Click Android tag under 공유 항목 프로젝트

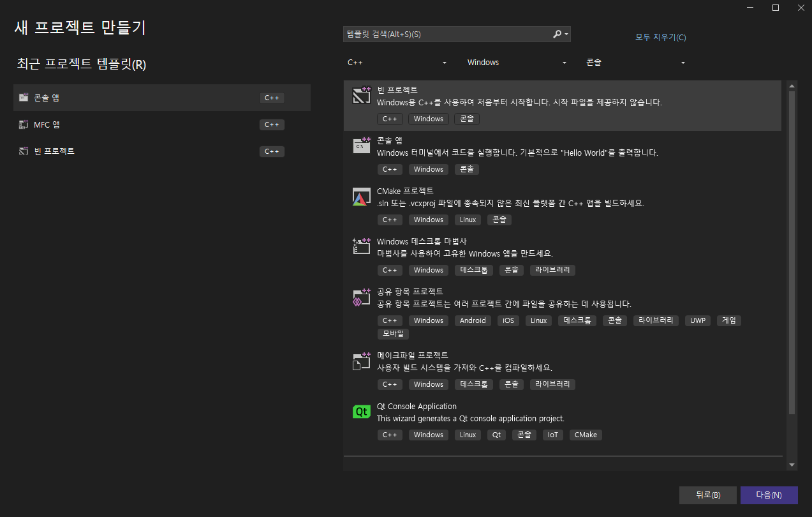coord(473,320)
